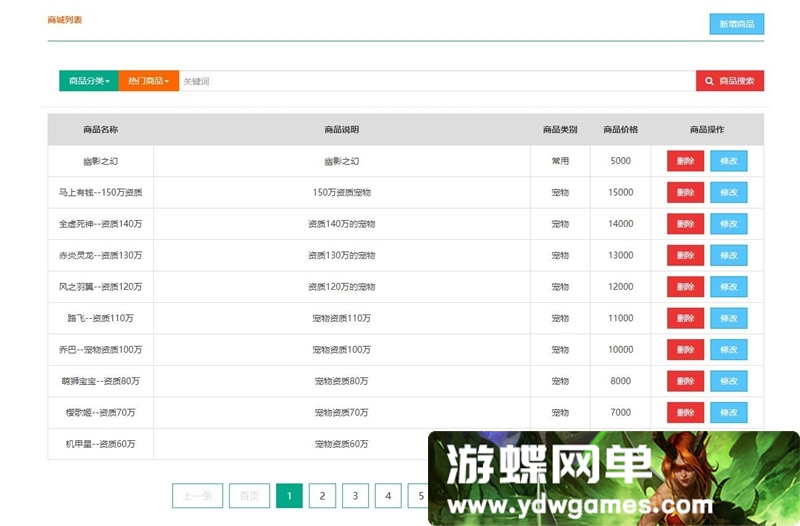Go to pagination page 1
This screenshot has height=526, width=800.
click(289, 495)
